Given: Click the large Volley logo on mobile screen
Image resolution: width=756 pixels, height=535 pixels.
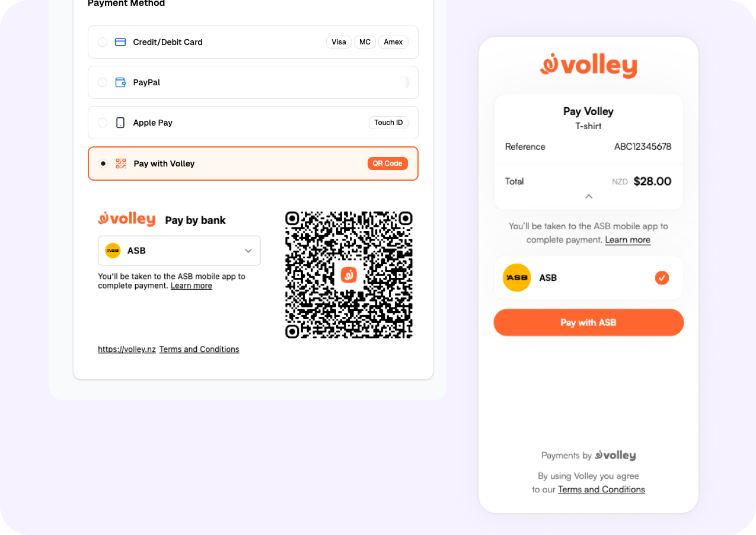Looking at the screenshot, I should click(588, 66).
